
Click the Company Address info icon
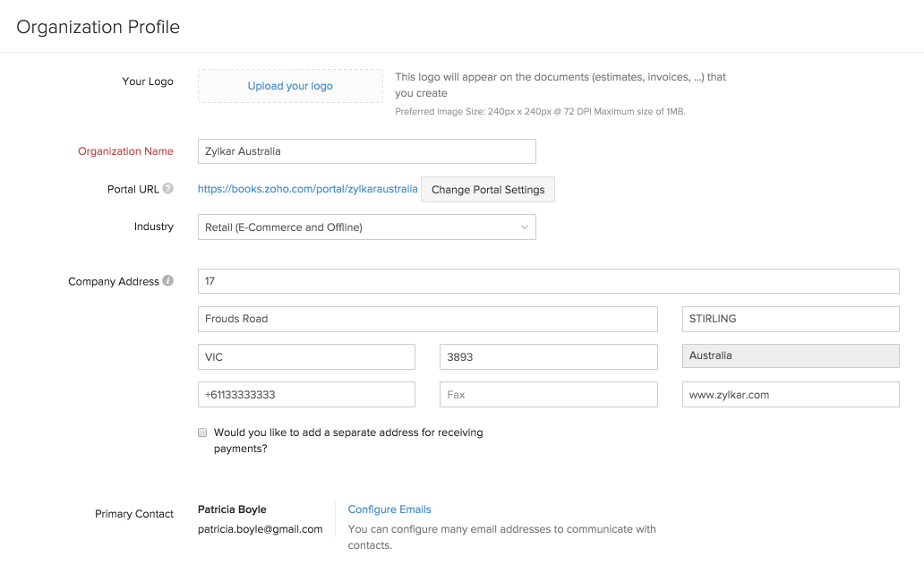coord(168,280)
